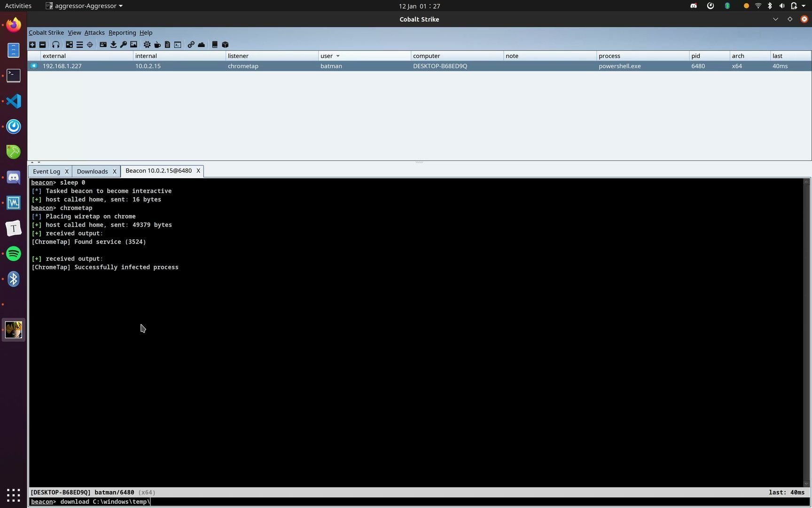Sort sessions by the last column
Viewport: 812px width, 508px height.
point(790,56)
